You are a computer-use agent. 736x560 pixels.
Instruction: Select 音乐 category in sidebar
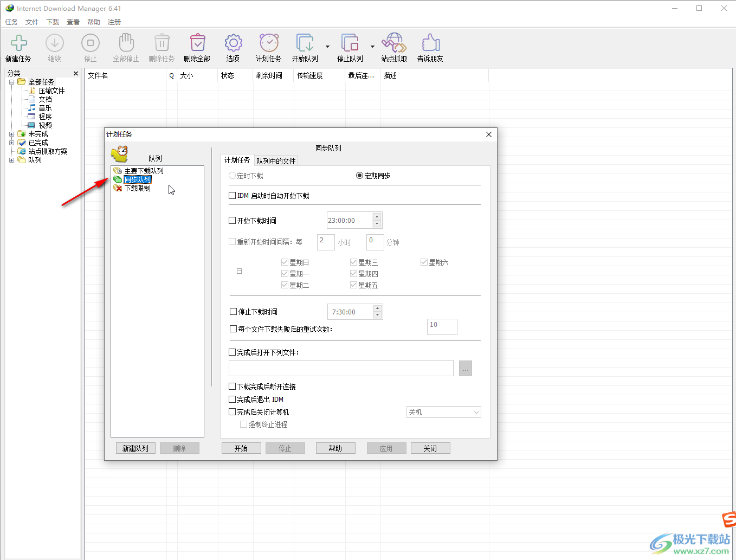click(x=45, y=108)
